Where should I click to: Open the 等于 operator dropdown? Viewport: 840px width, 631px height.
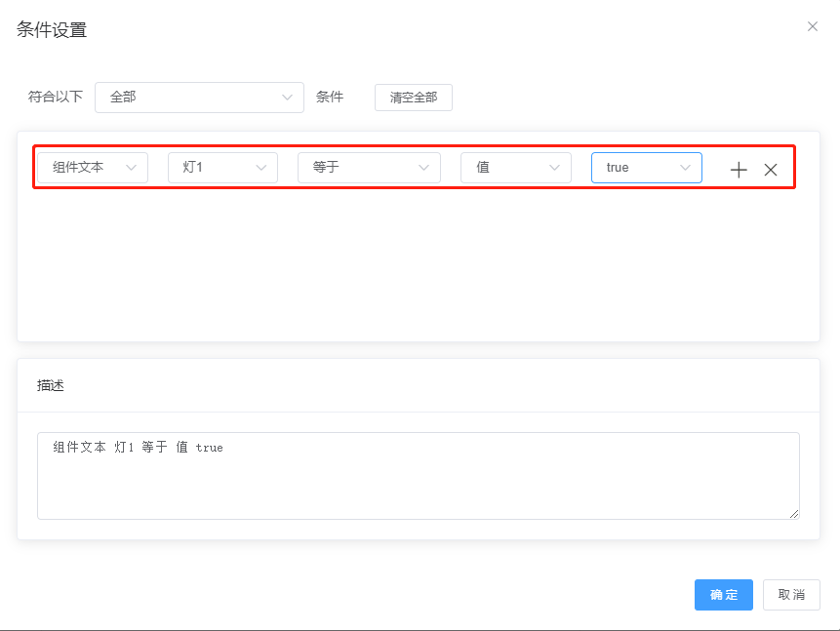(x=369, y=168)
